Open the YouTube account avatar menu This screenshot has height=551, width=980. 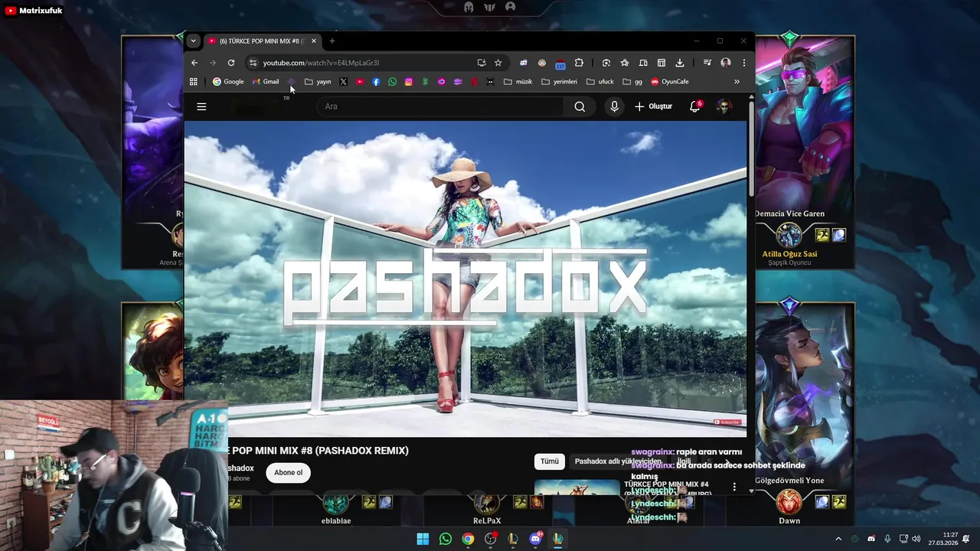pyautogui.click(x=724, y=106)
